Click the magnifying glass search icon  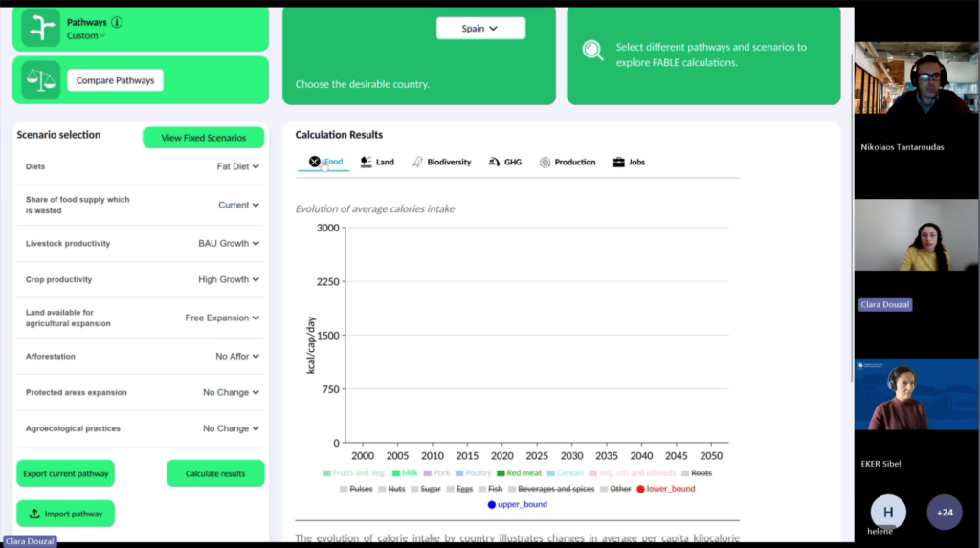(593, 51)
